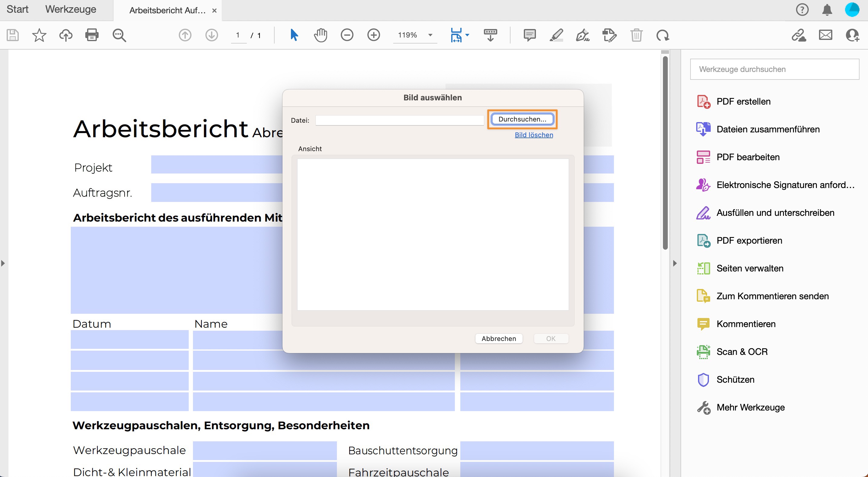Screen dimensions: 868x477
Task: Expand the fit page options dropdown arrow
Action: click(467, 35)
